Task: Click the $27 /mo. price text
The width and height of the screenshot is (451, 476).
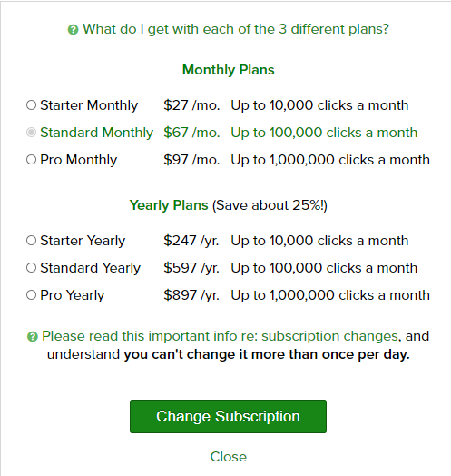Action: 191,105
